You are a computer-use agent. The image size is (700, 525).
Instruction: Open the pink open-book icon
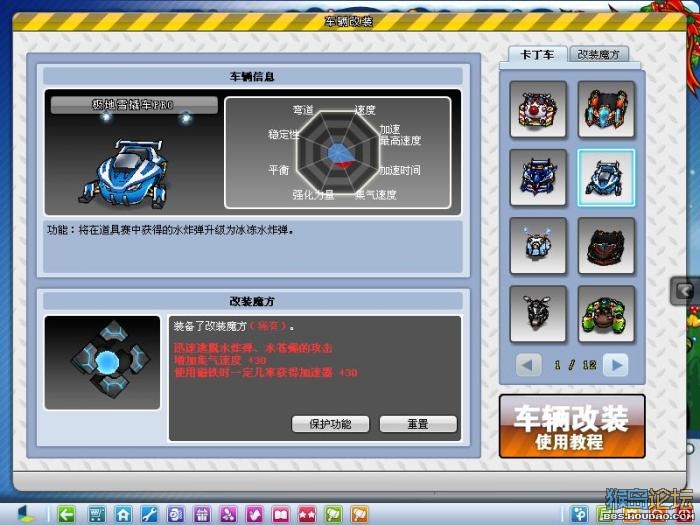point(281,515)
